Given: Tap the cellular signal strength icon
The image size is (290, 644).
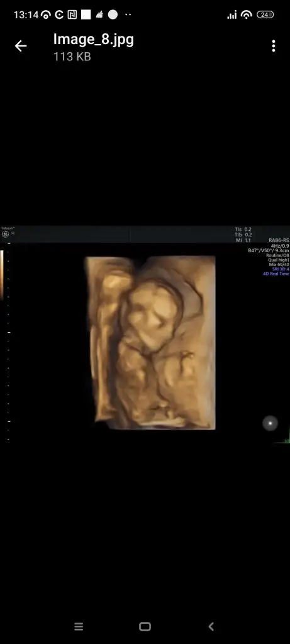Looking at the screenshot, I should pos(232,15).
